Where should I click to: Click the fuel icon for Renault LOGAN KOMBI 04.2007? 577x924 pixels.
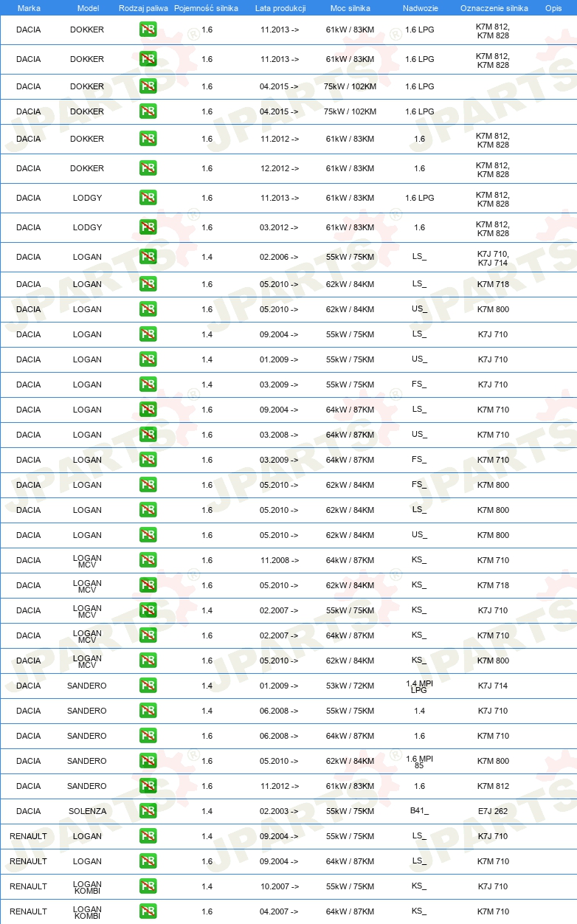pyautogui.click(x=148, y=911)
